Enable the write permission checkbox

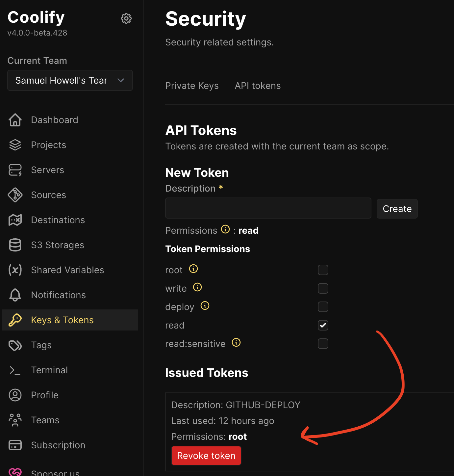click(x=323, y=288)
